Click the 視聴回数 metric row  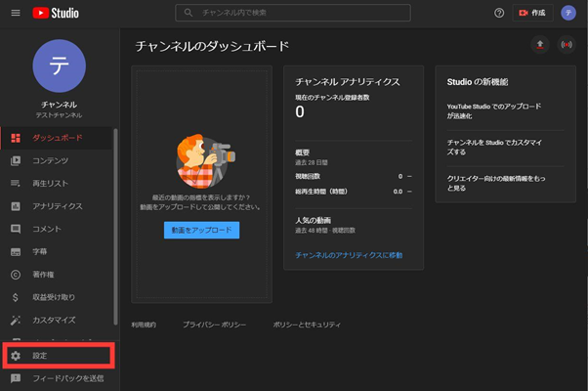(354, 176)
